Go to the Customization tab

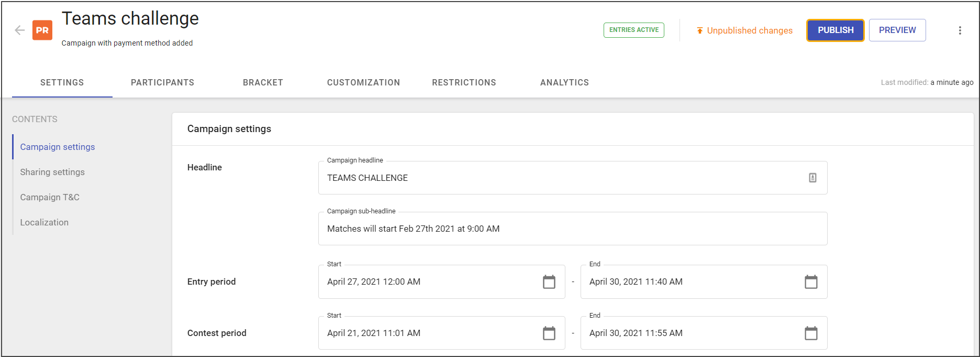363,82
